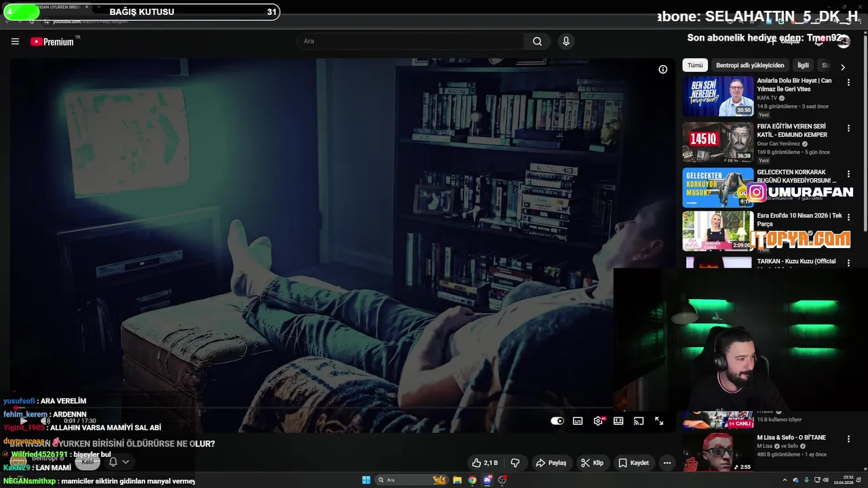Dislike the video

point(515,463)
